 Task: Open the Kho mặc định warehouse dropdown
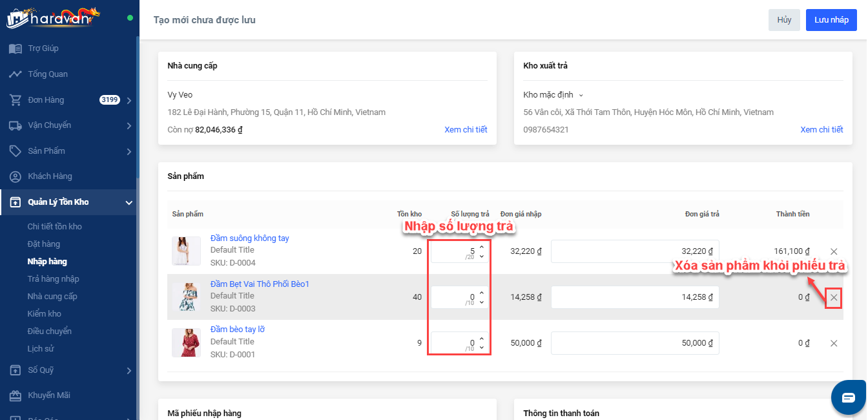pyautogui.click(x=553, y=95)
